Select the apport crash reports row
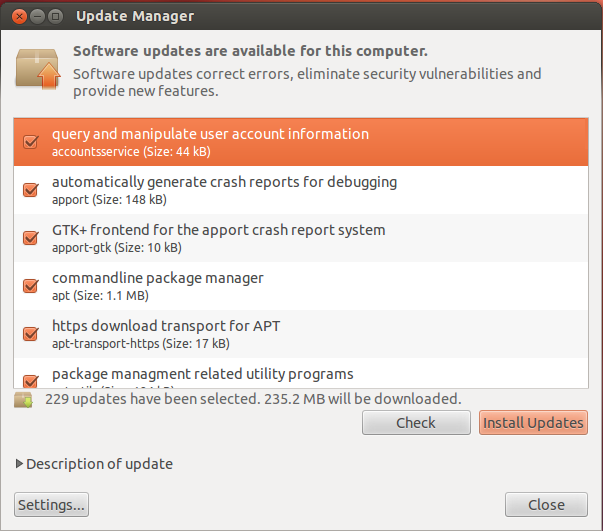Screen dimensions: 603x531 tap(301, 190)
